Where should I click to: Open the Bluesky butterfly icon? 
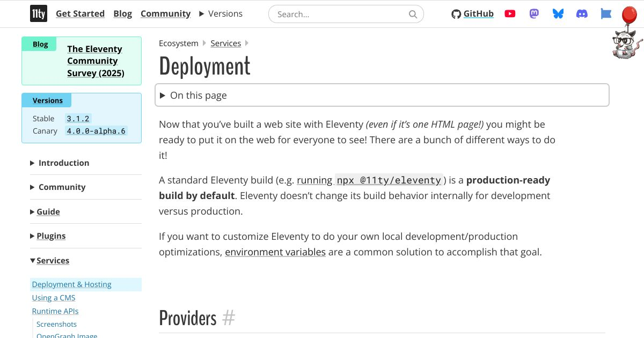[558, 13]
